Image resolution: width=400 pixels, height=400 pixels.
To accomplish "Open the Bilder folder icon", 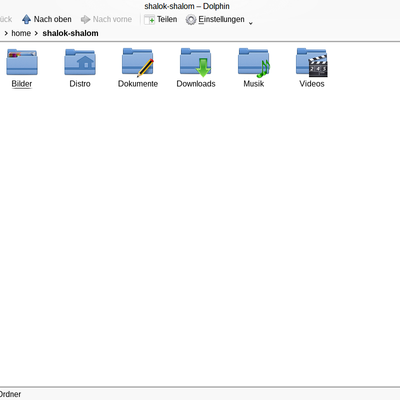I will pyautogui.click(x=22, y=62).
